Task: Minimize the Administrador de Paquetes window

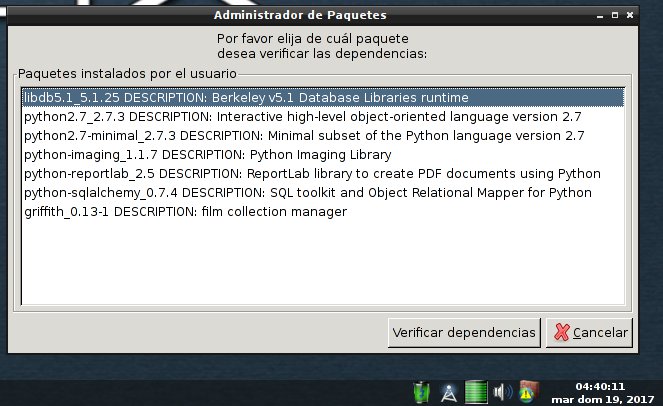Action: [x=600, y=15]
